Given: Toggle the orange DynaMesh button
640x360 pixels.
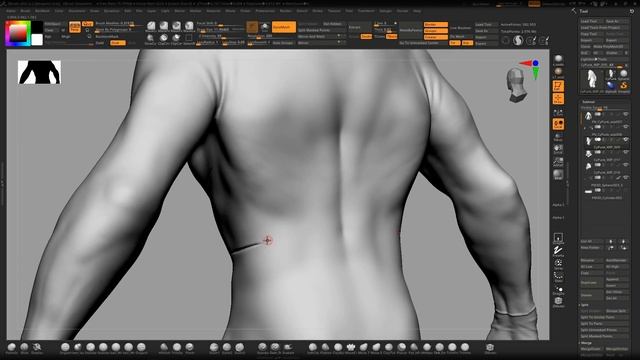Looking at the screenshot, I should pos(284,27).
